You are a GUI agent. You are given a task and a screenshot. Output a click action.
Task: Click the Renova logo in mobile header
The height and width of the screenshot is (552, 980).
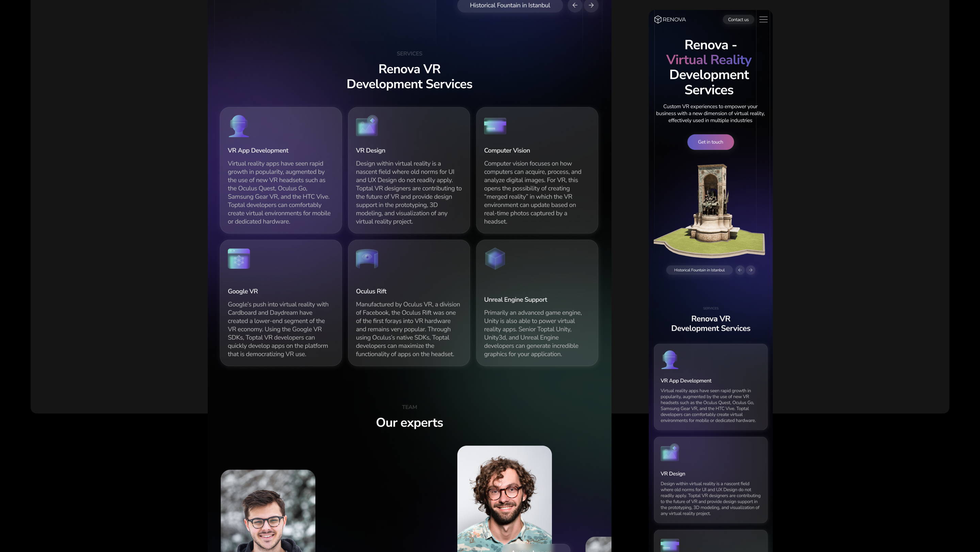[670, 19]
